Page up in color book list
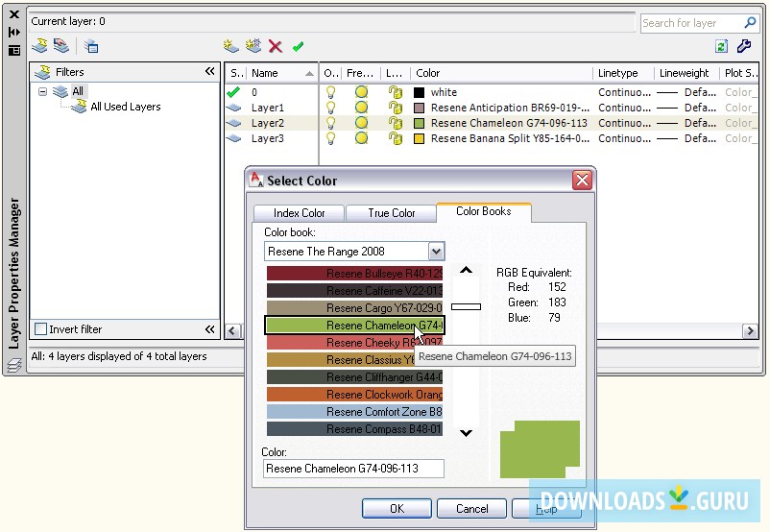Image resolution: width=770 pixels, height=532 pixels. pos(466,270)
